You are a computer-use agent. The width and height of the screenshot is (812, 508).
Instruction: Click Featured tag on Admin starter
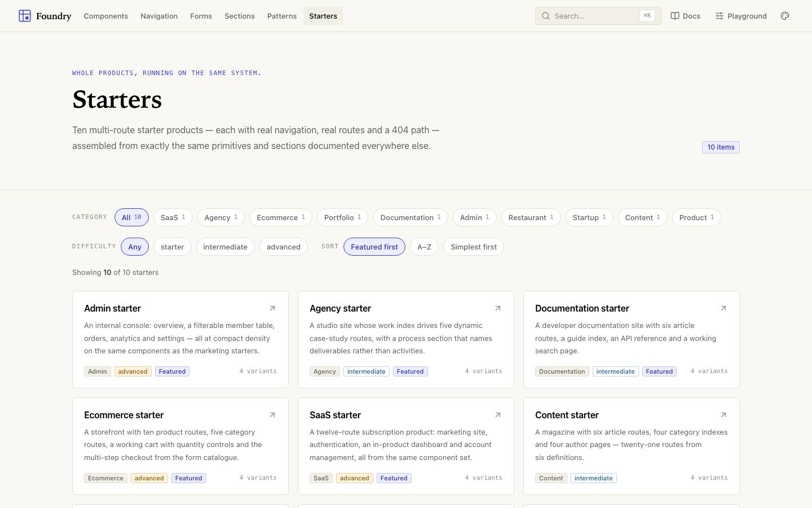point(172,371)
